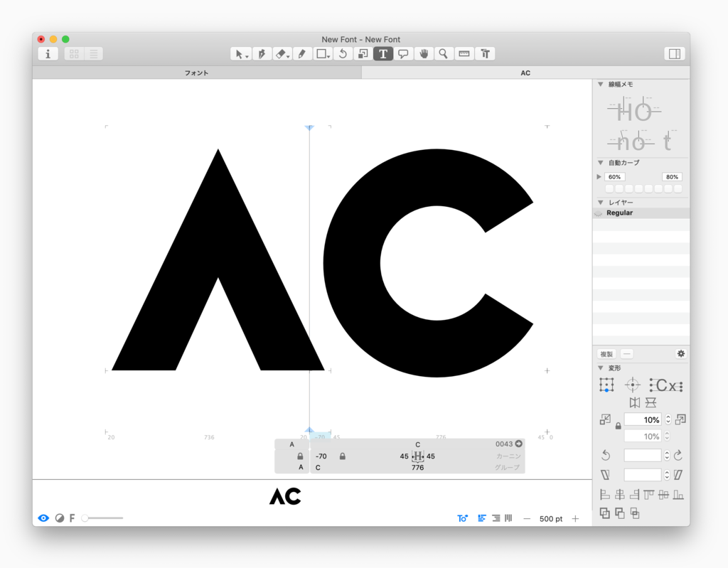Click the F features button
This screenshot has width=728, height=568.
tap(73, 518)
